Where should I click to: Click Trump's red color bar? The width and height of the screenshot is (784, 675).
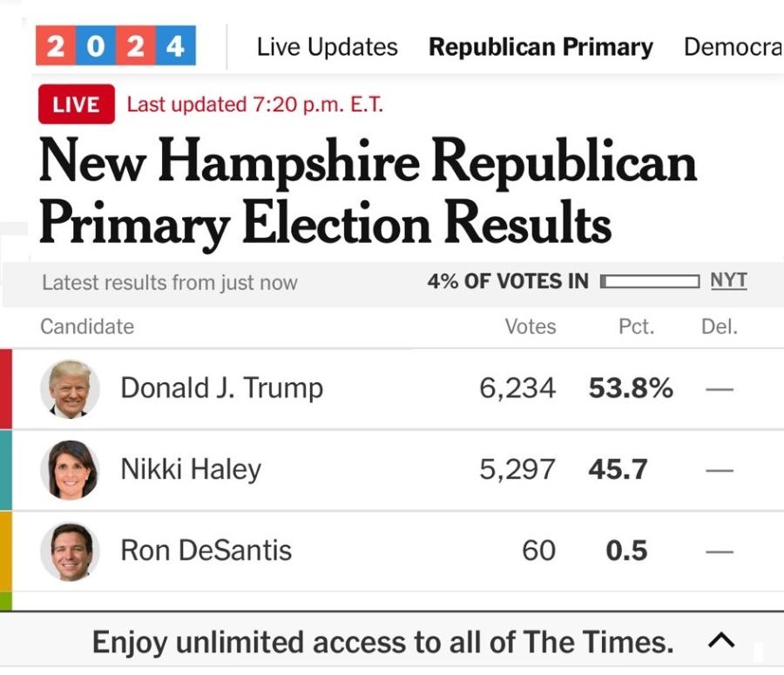[6, 389]
